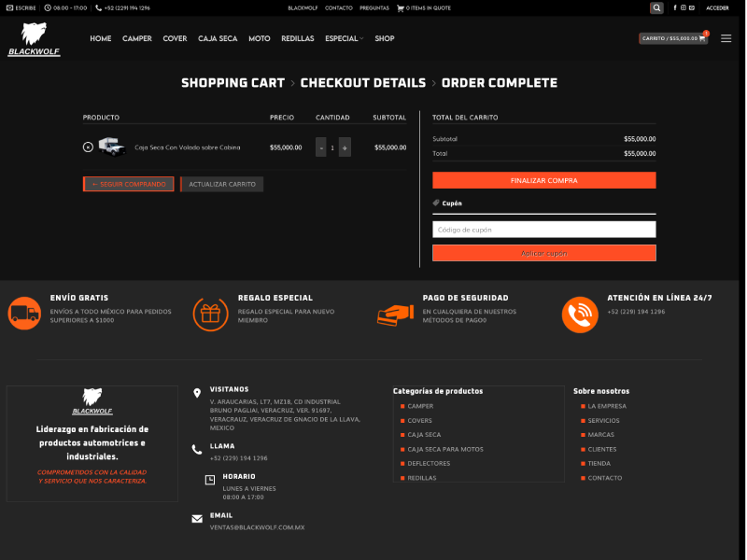Viewport: 747px width, 560px height.
Task: Open La Empresa footer link
Action: (607, 406)
